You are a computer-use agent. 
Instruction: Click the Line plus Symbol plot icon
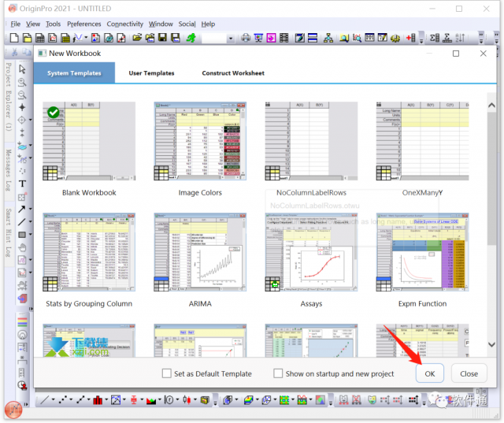80,400
